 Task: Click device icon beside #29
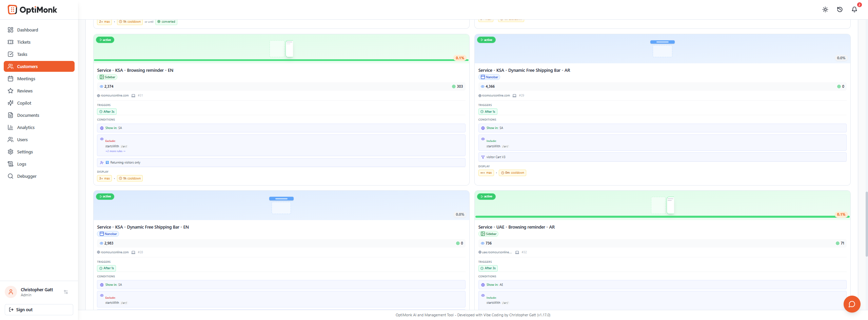(514, 95)
